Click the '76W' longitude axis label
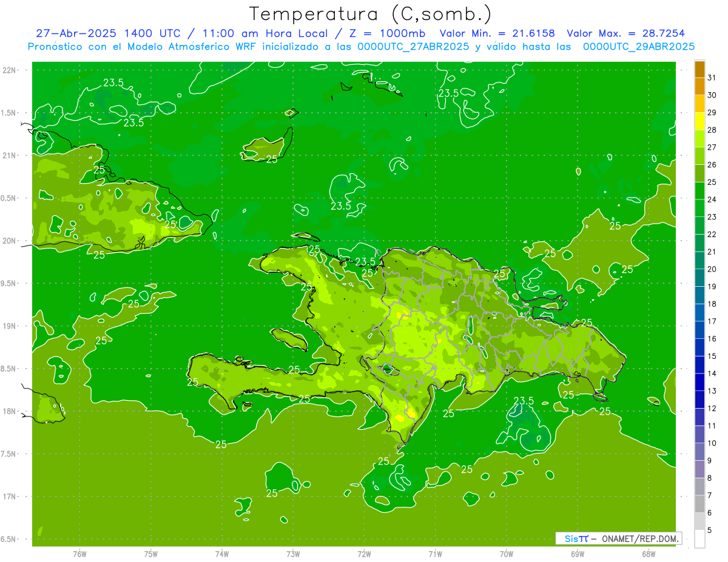 point(79,554)
